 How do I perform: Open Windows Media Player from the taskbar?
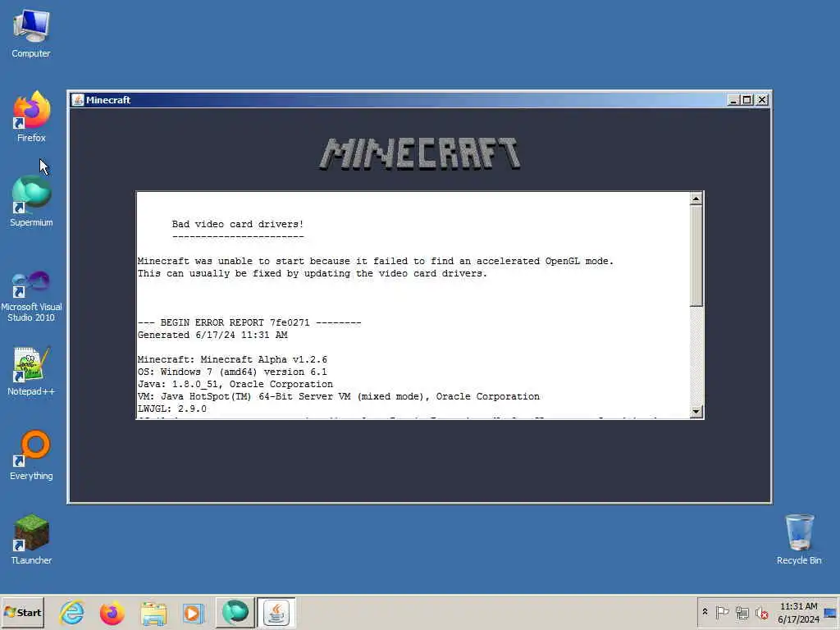click(193, 612)
